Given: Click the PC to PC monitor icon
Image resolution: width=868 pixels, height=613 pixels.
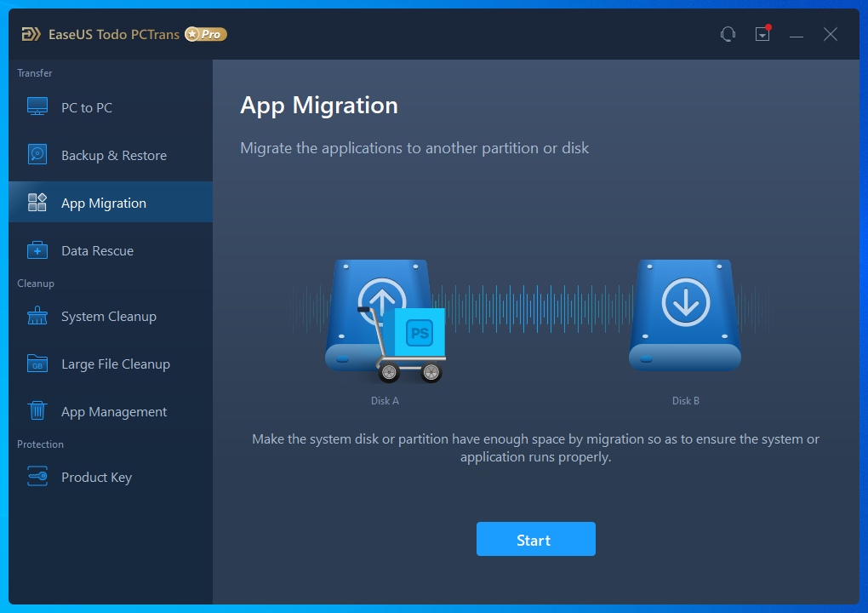Looking at the screenshot, I should 37,106.
